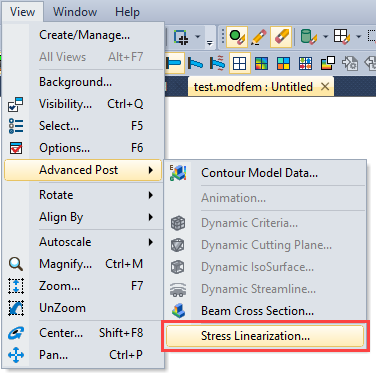
Task: Choose the UnZoom menu entry
Action: pyautogui.click(x=83, y=308)
